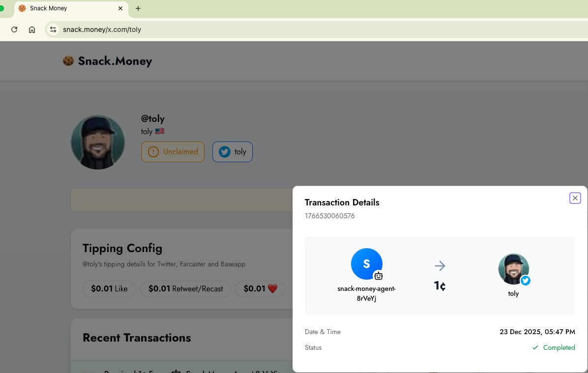The height and width of the screenshot is (373, 588).
Task: Click the $0.01 Like tipping chip
Action: (109, 288)
